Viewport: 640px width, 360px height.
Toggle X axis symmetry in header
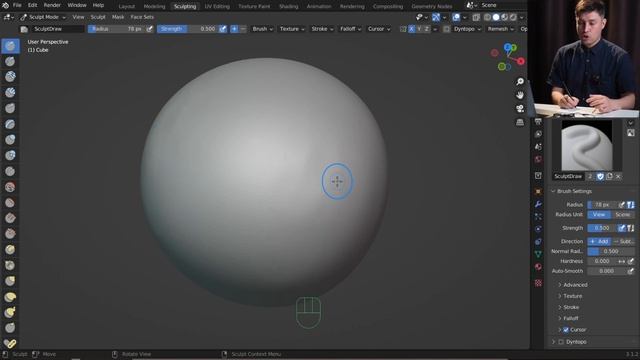coord(411,29)
